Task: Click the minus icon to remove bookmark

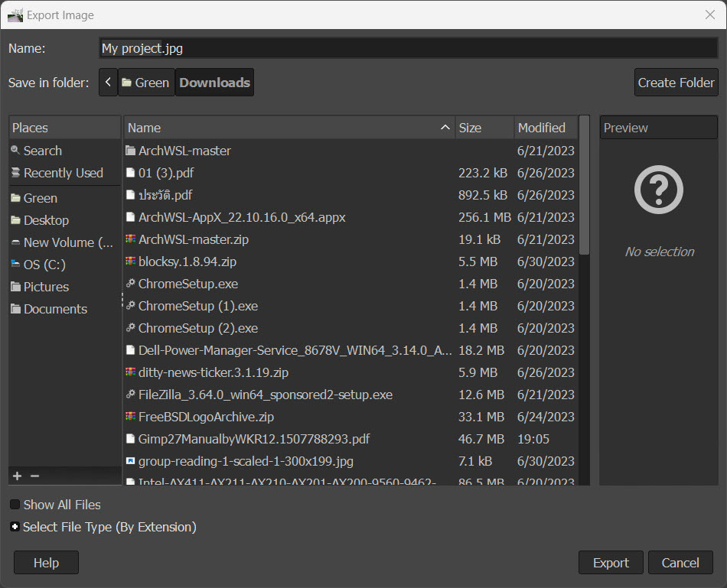Action: [34, 476]
